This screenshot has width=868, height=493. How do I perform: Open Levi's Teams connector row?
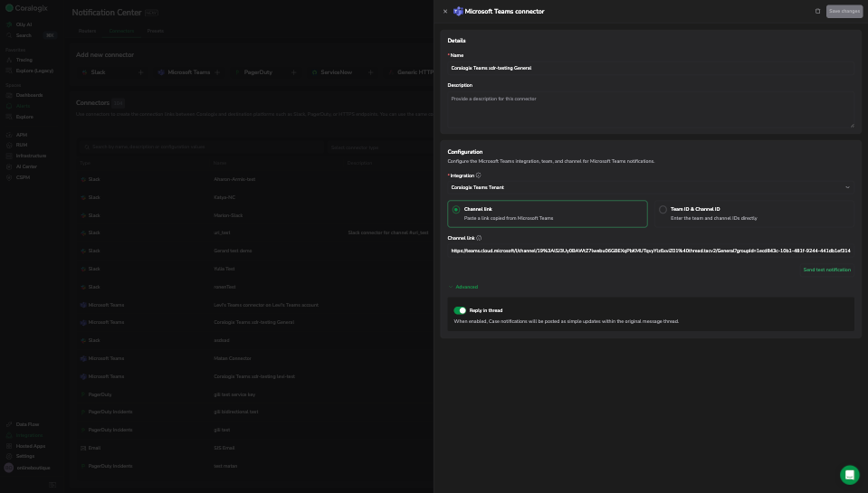[x=255, y=305]
